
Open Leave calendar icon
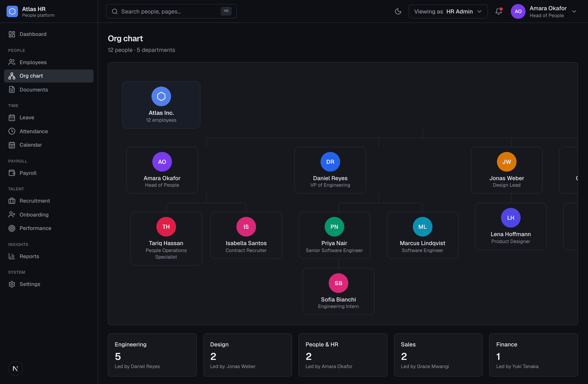(x=12, y=118)
